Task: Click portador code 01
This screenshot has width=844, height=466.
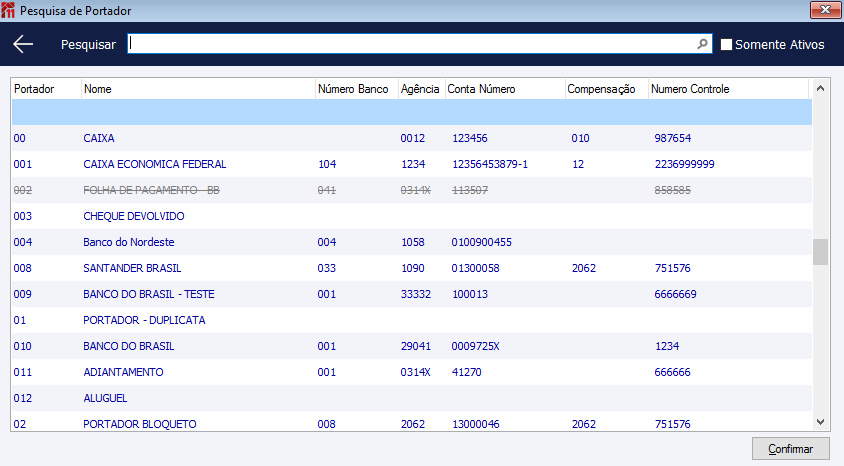Action: point(19,320)
